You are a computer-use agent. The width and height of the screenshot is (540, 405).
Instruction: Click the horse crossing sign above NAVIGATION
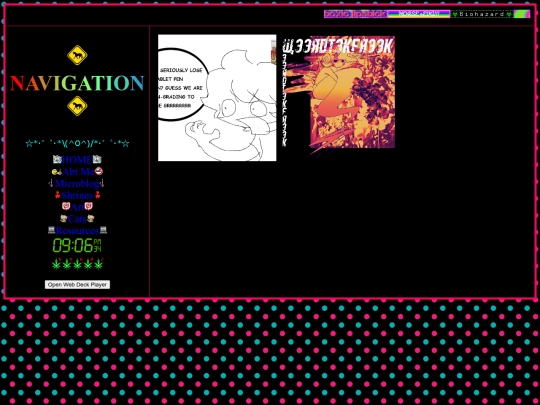[x=77, y=55]
